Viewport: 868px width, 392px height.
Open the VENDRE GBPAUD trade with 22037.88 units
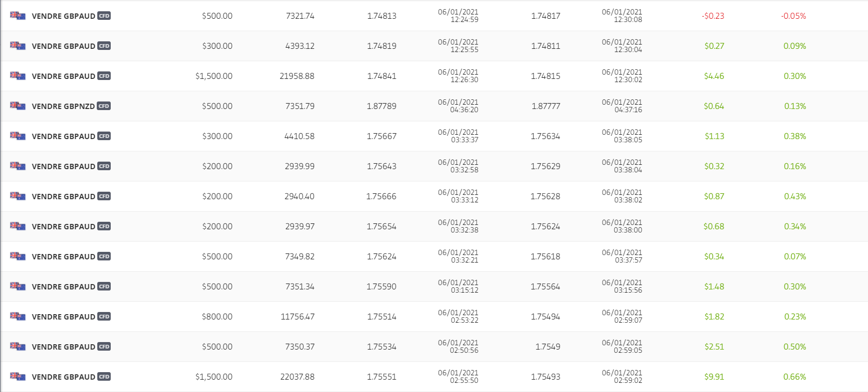[x=63, y=377]
